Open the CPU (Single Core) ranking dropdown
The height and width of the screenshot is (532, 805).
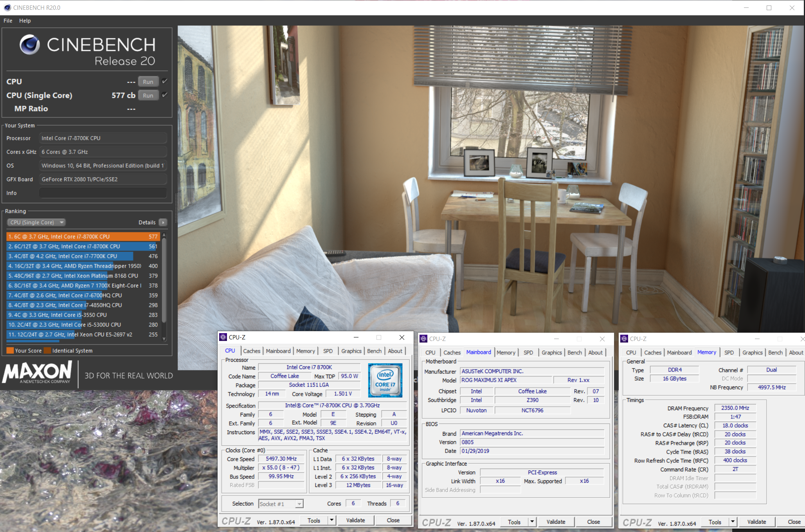(x=36, y=222)
